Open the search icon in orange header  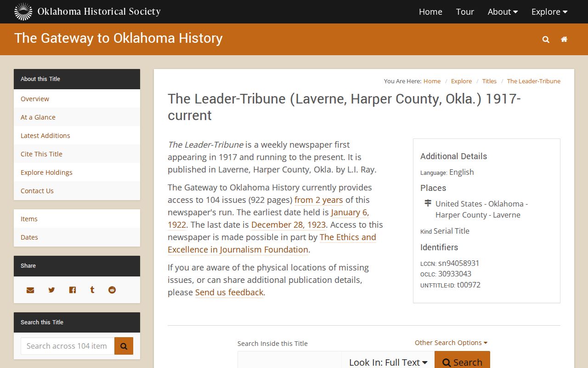pos(546,40)
